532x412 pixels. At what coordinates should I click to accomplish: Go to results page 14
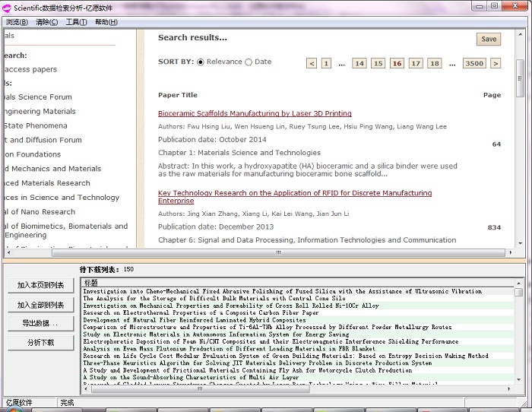[x=359, y=63]
